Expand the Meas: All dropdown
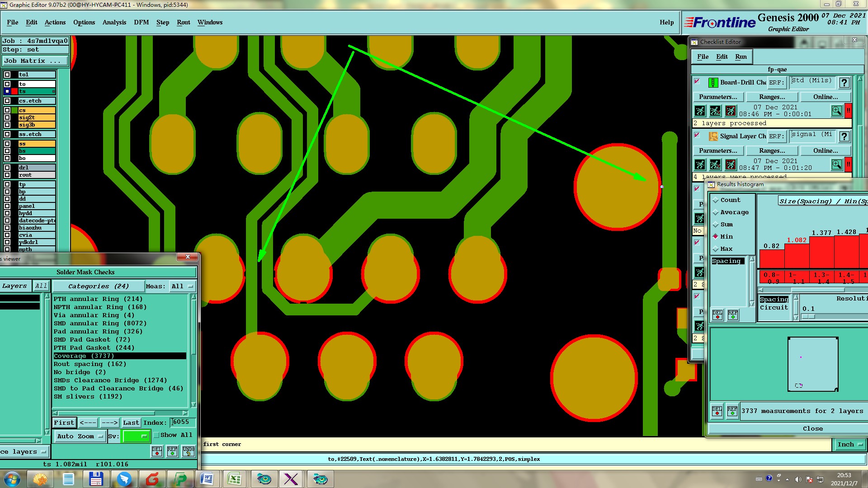This screenshot has height=488, width=868. (x=182, y=286)
